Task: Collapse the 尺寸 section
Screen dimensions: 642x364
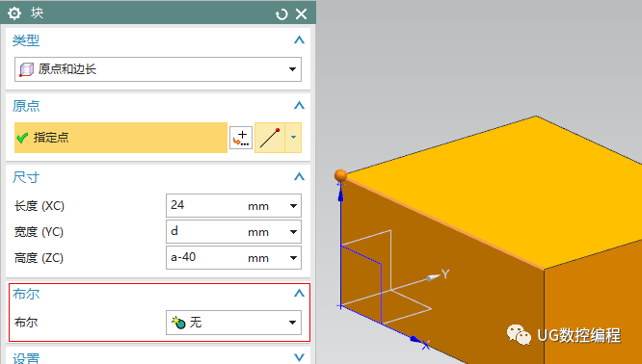Action: [299, 176]
